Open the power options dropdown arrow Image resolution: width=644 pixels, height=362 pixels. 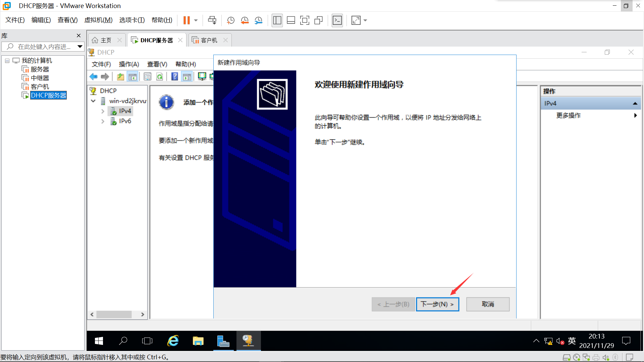(196, 20)
